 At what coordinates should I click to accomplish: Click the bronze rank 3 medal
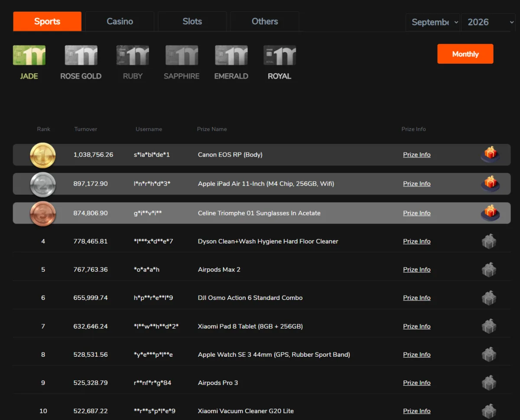click(x=42, y=214)
